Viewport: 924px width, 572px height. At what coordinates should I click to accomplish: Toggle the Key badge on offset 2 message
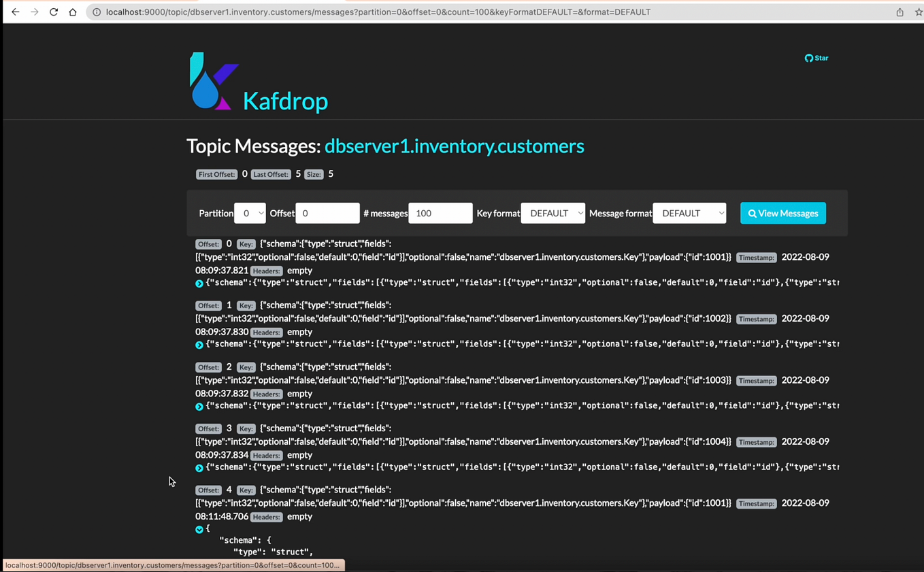click(246, 367)
